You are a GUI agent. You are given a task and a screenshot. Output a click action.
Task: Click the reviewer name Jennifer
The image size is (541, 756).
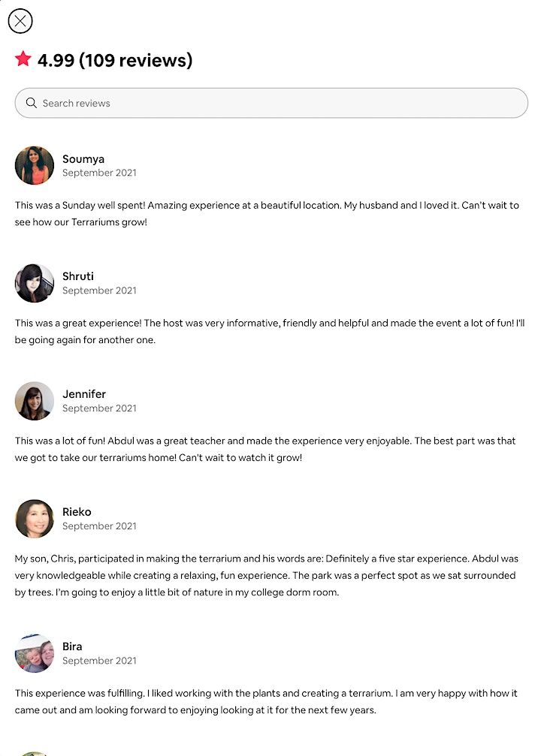[x=84, y=394]
